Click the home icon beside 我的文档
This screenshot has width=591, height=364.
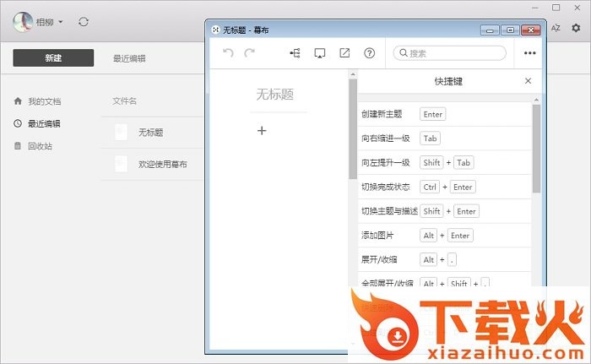[x=18, y=101]
